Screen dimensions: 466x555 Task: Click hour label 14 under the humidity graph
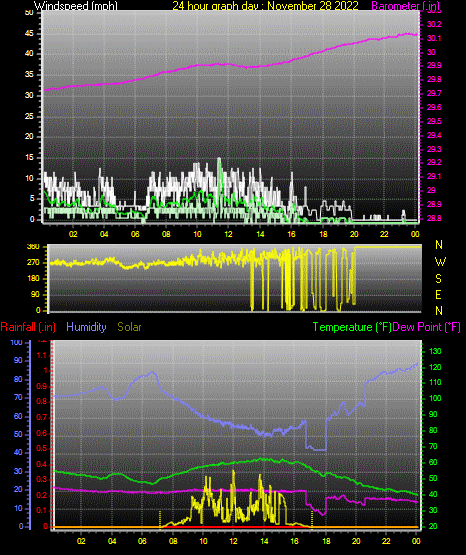click(264, 542)
